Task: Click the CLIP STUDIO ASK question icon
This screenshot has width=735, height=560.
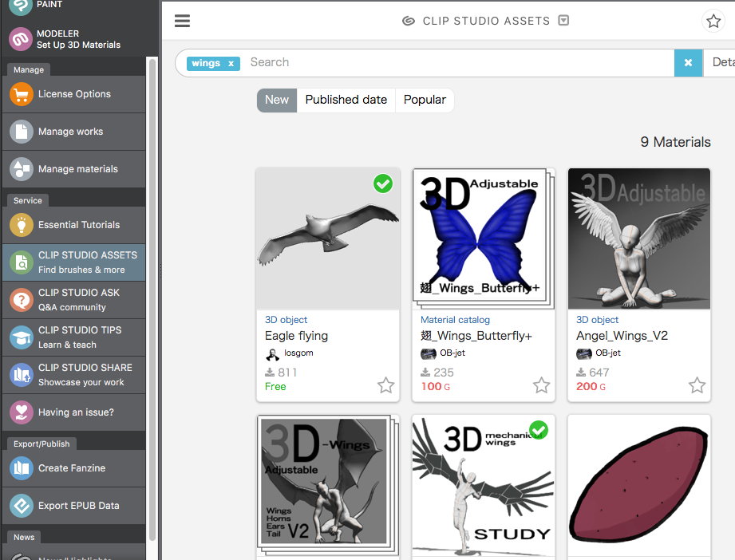Action: (x=21, y=300)
